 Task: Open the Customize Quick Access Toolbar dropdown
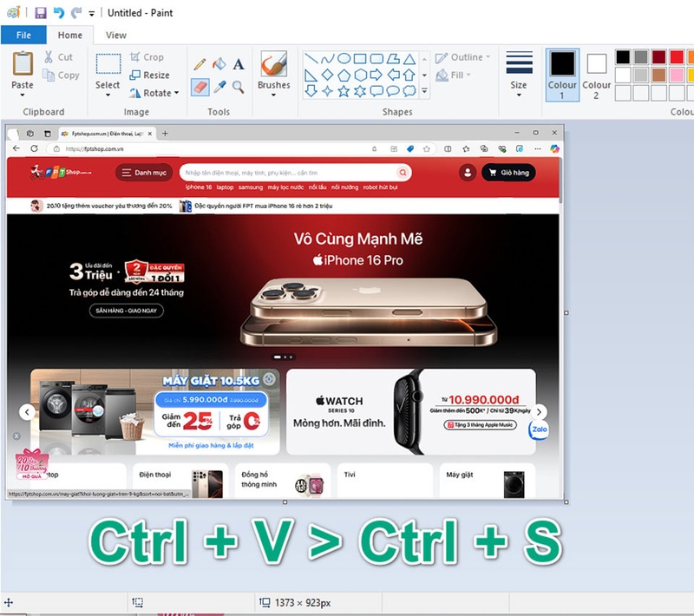tap(92, 13)
